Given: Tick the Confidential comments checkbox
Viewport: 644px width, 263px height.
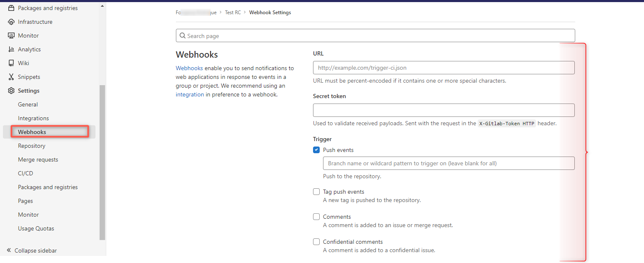Looking at the screenshot, I should [x=316, y=242].
